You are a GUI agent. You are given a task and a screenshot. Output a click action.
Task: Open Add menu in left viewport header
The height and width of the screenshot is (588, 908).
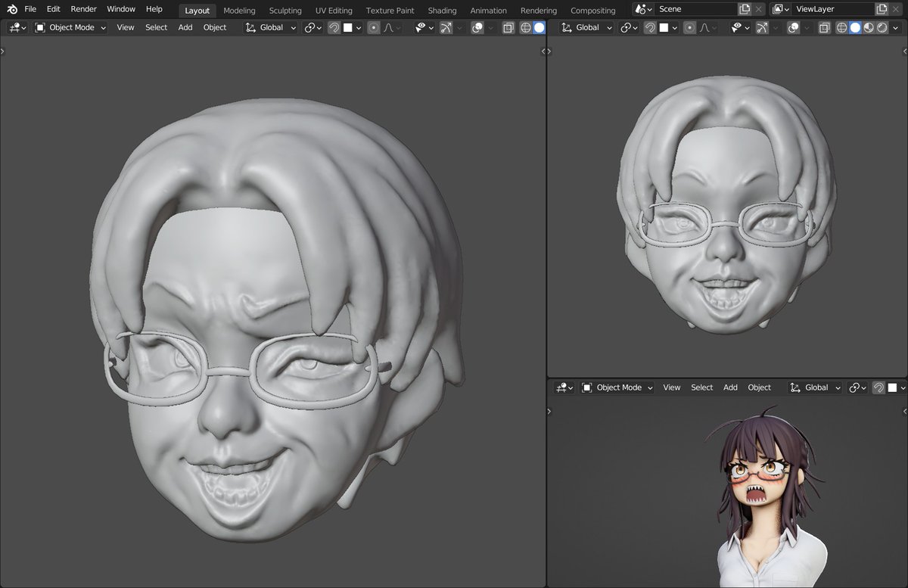coord(185,27)
